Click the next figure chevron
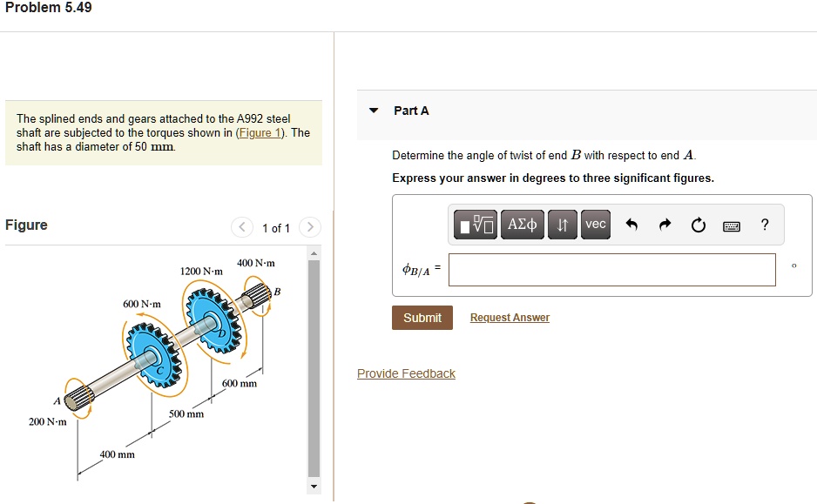 (x=309, y=227)
